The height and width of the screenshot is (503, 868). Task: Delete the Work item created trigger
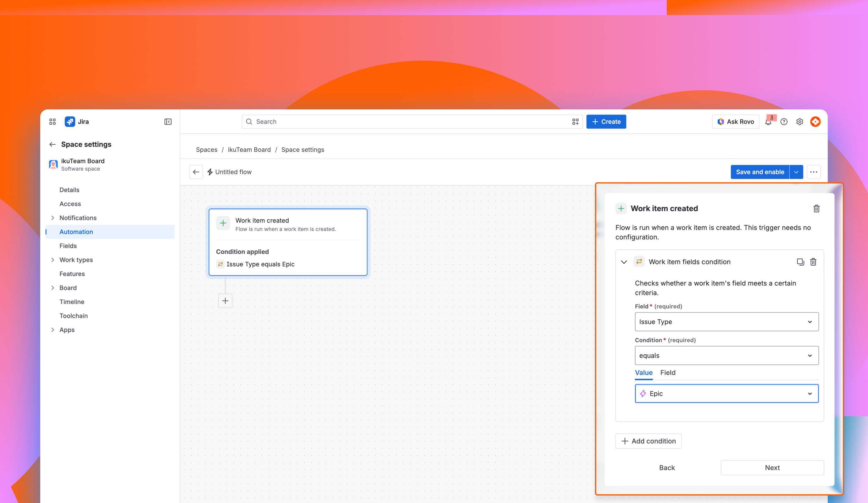point(816,208)
